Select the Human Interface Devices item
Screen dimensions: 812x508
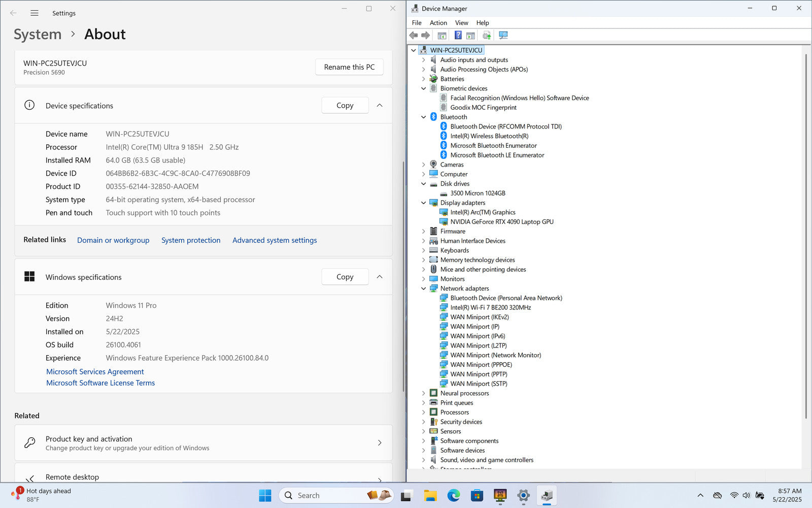tap(472, 241)
